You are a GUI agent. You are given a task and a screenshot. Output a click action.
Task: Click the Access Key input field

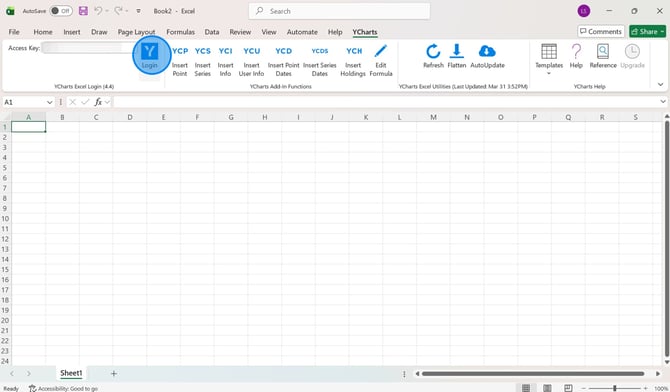[89, 48]
